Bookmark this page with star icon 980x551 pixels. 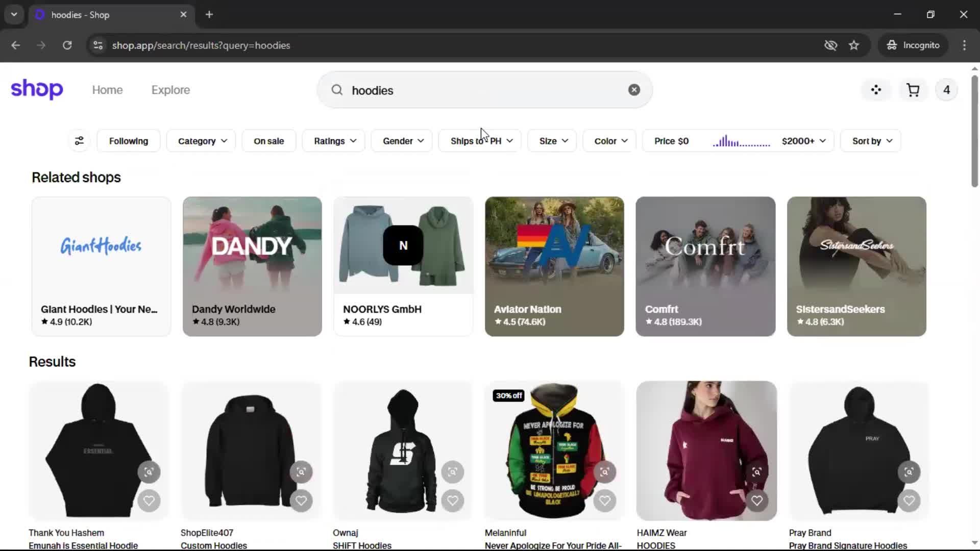(854, 45)
